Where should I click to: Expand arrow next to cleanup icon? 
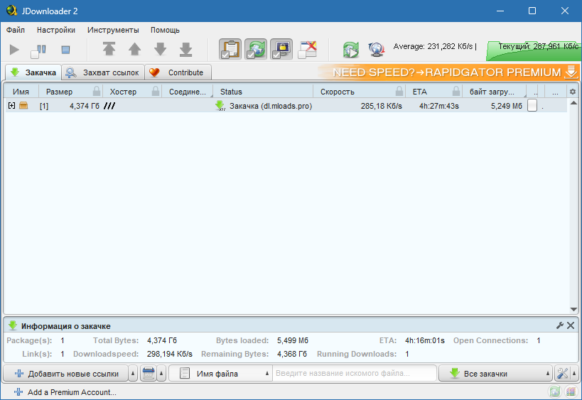tap(161, 374)
